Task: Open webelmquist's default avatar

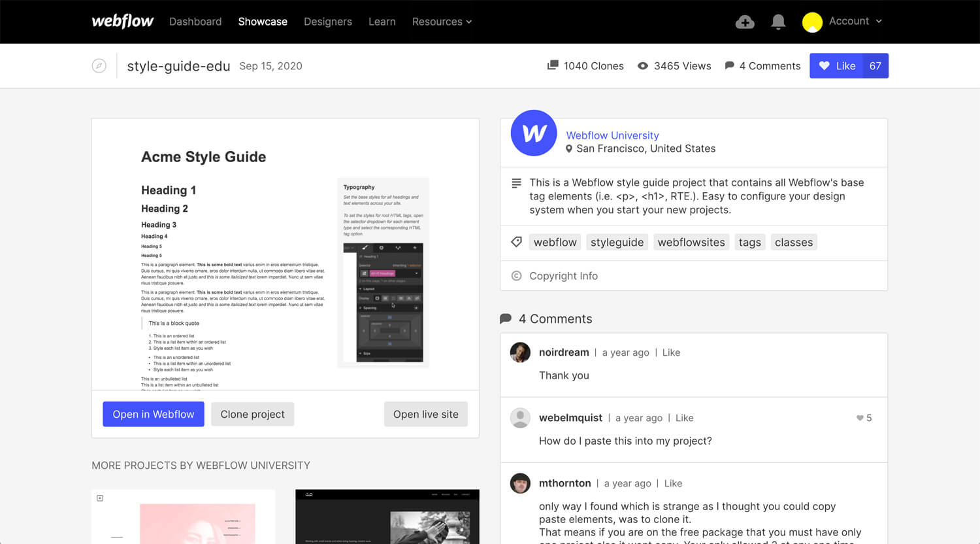Action: [520, 418]
